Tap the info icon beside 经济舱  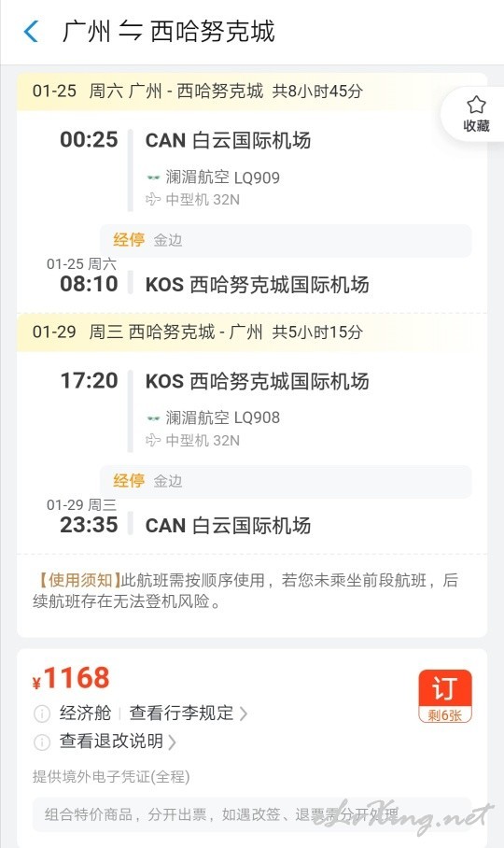click(x=42, y=714)
